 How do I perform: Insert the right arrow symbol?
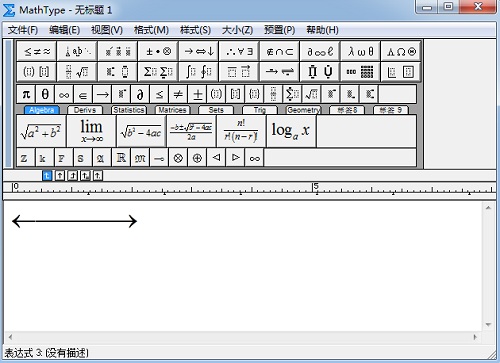(102, 94)
